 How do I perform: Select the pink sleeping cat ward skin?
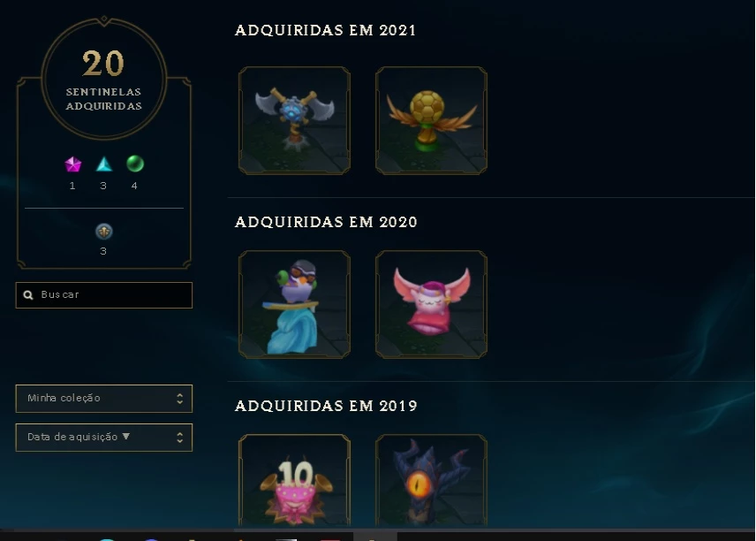click(x=432, y=304)
